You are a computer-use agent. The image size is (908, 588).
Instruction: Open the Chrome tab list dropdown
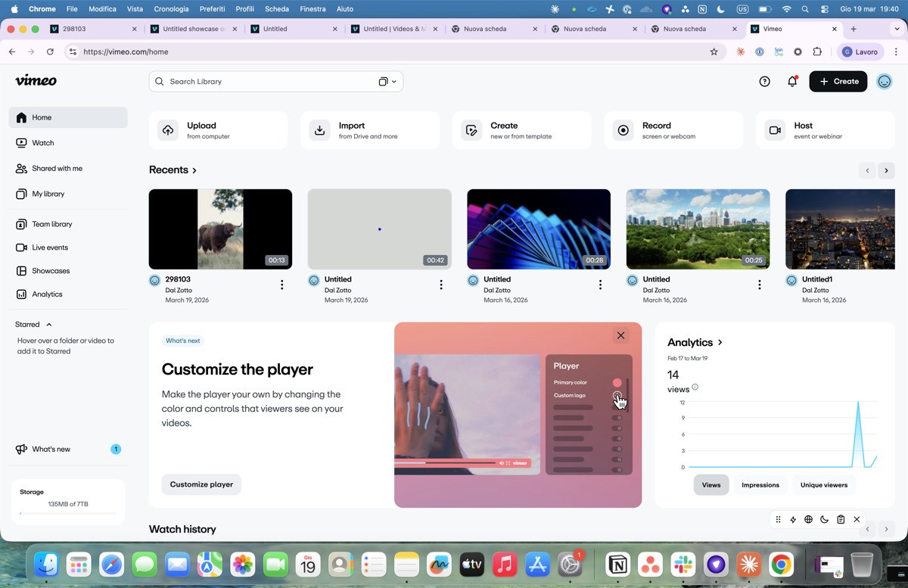click(x=897, y=29)
